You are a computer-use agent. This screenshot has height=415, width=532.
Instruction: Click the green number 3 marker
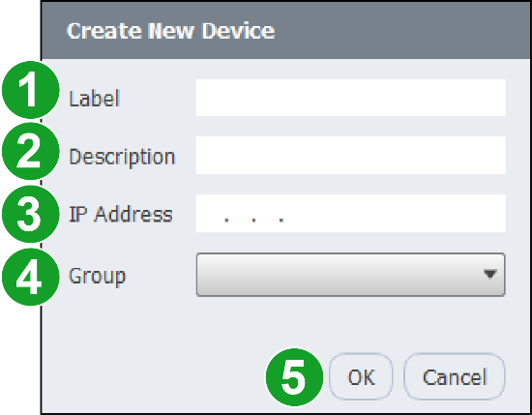point(31,214)
